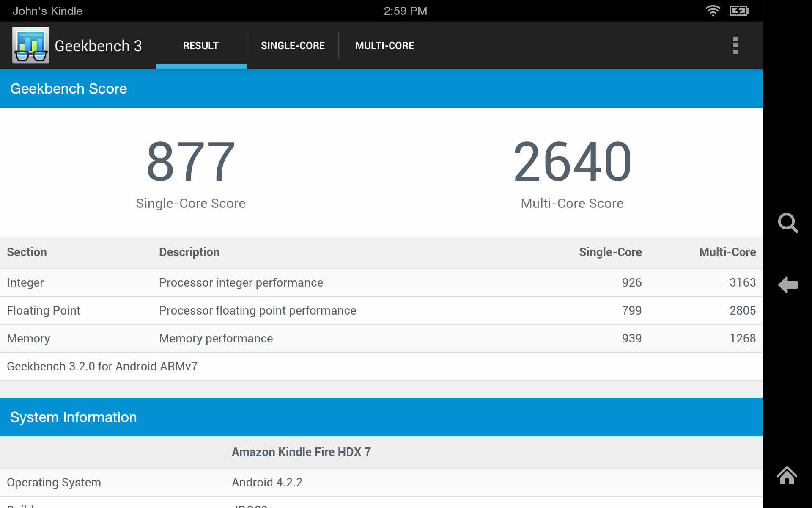Tap the clock showing 2:59 PM
Screen dimensions: 812x508
[405, 11]
